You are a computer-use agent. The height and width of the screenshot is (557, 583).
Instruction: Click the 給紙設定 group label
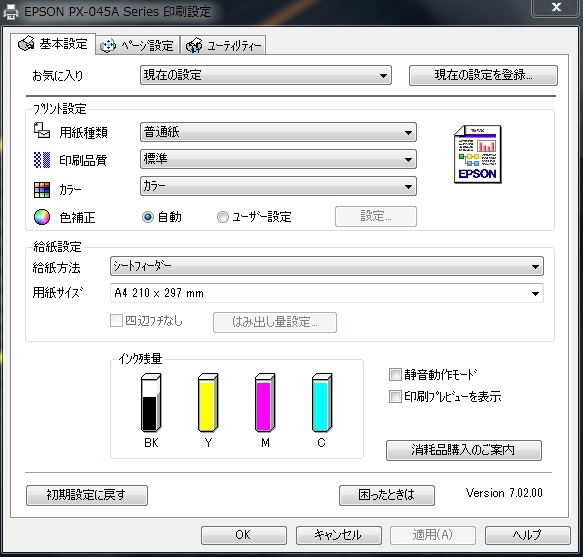click(x=57, y=247)
